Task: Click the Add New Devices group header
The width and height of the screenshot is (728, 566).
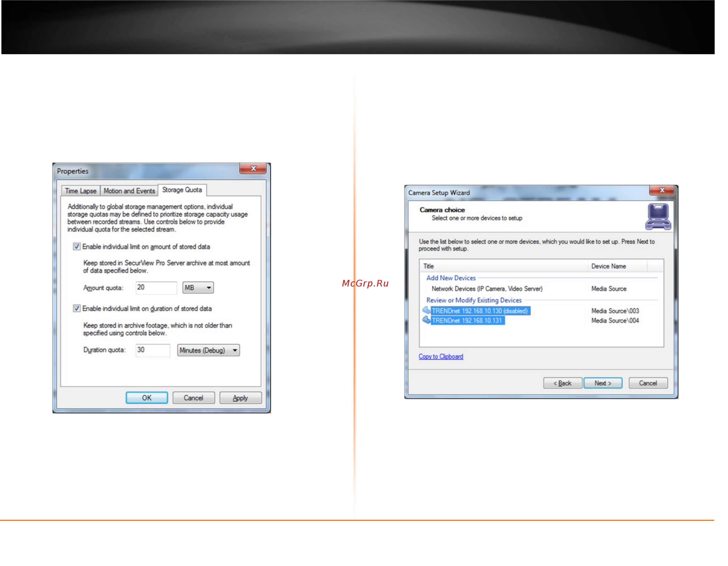Action: coord(451,278)
